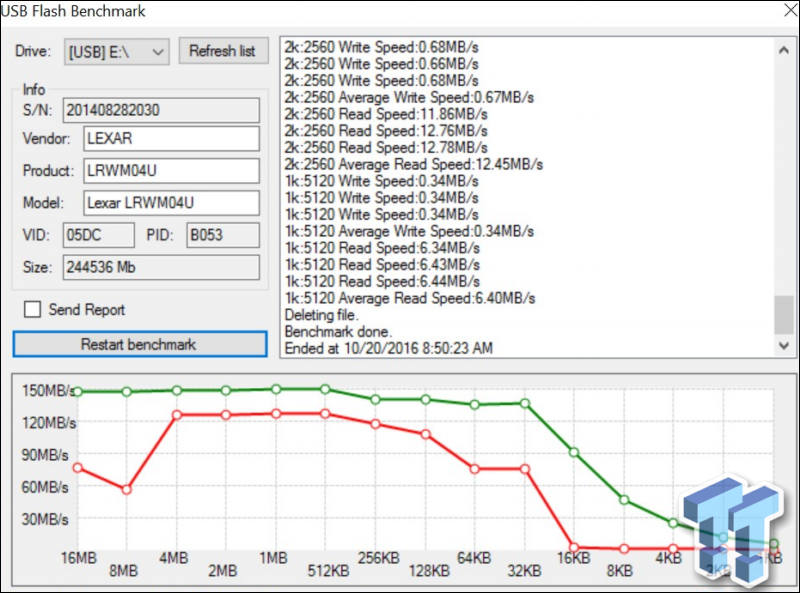Screen dimensions: 800x593
Task: Click the Model field Lexar LRWM04U
Action: (x=171, y=203)
